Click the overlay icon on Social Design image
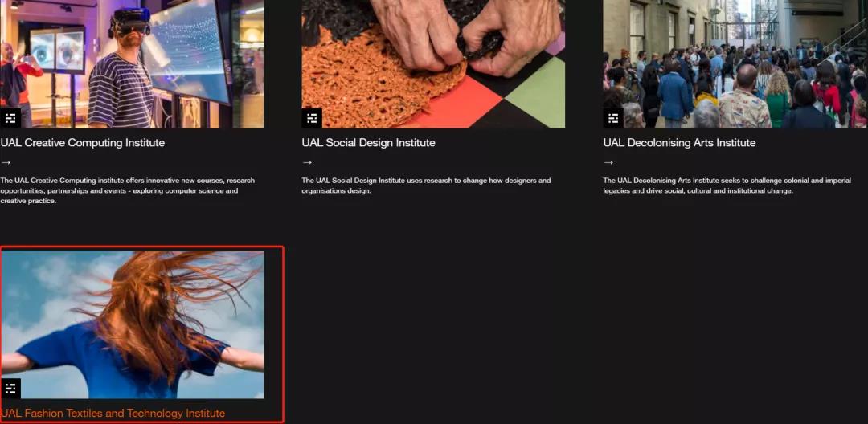This screenshot has height=424, width=868. coord(312,118)
